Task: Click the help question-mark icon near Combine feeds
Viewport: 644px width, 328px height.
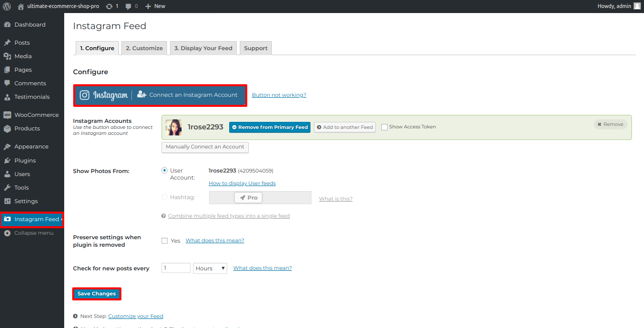Action: [x=164, y=216]
